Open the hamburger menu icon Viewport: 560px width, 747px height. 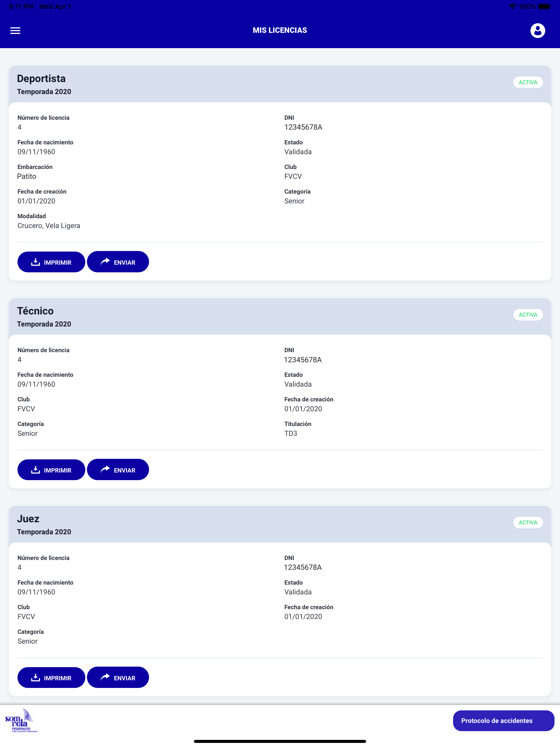pos(15,31)
